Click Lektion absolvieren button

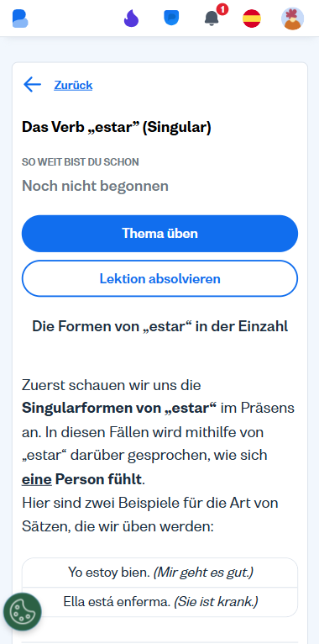pyautogui.click(x=159, y=278)
